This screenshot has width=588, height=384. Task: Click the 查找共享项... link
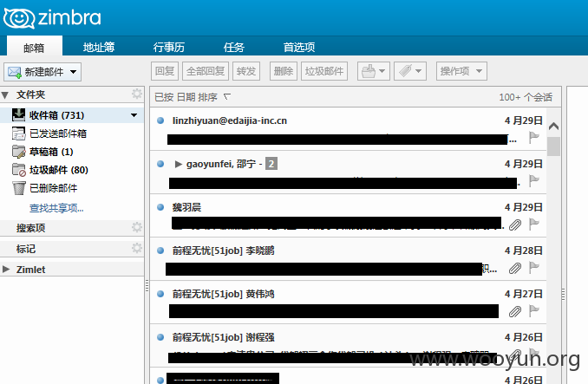[x=56, y=208]
